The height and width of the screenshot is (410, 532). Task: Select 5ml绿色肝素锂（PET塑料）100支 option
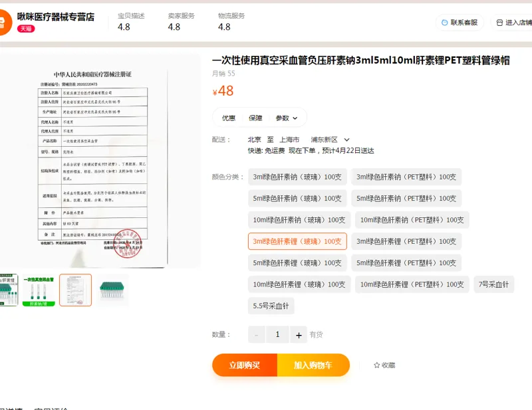[406, 263]
